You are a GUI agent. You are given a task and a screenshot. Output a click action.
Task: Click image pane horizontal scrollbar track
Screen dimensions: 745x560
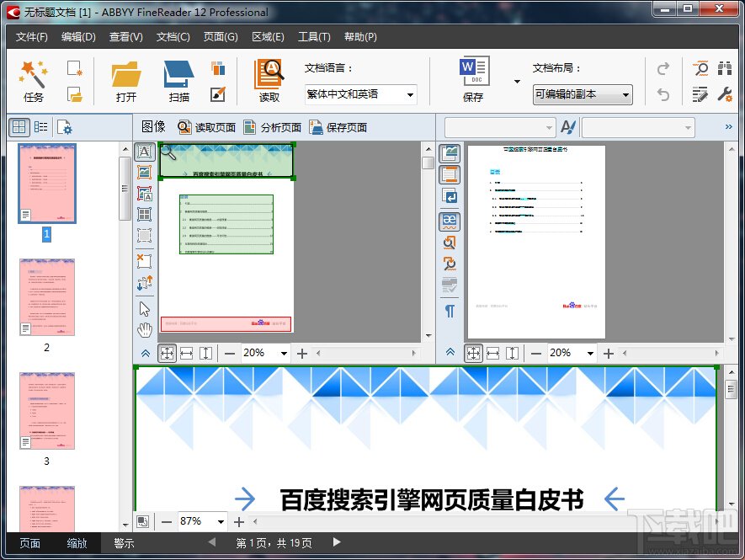click(366, 353)
